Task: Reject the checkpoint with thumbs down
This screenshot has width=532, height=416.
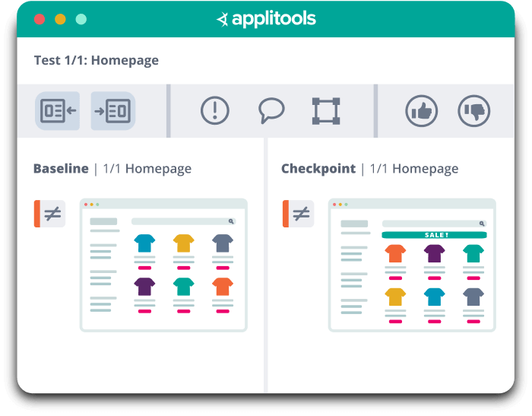Action: point(473,111)
